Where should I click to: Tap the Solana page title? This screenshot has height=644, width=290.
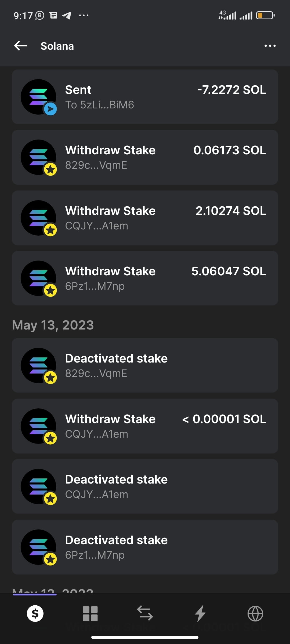pos(57,46)
